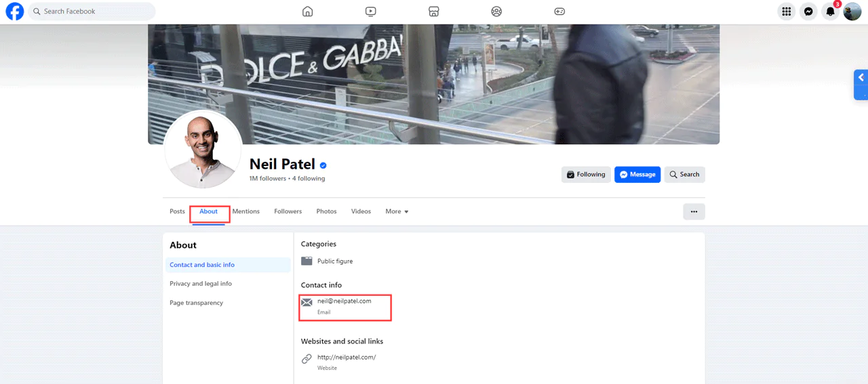Open the http://neilpatel.com/ website link

tap(347, 358)
